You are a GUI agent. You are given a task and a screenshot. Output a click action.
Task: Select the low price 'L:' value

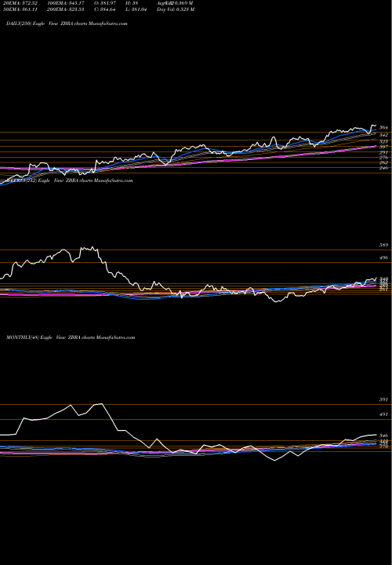(x=137, y=9)
